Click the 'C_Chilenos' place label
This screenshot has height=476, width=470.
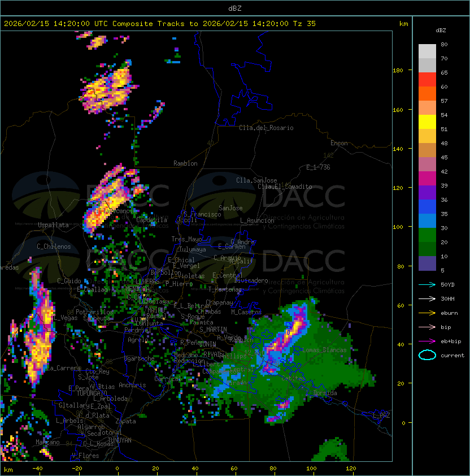(54, 246)
